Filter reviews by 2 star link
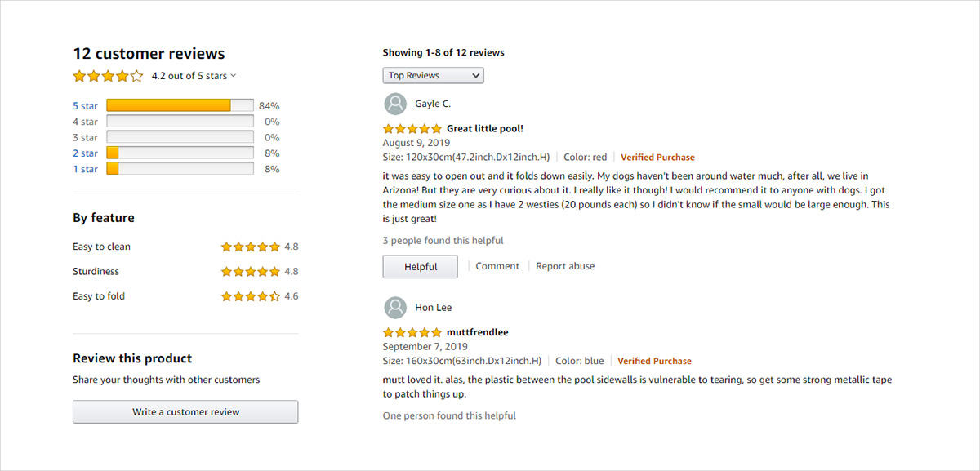Image resolution: width=980 pixels, height=471 pixels. point(85,153)
